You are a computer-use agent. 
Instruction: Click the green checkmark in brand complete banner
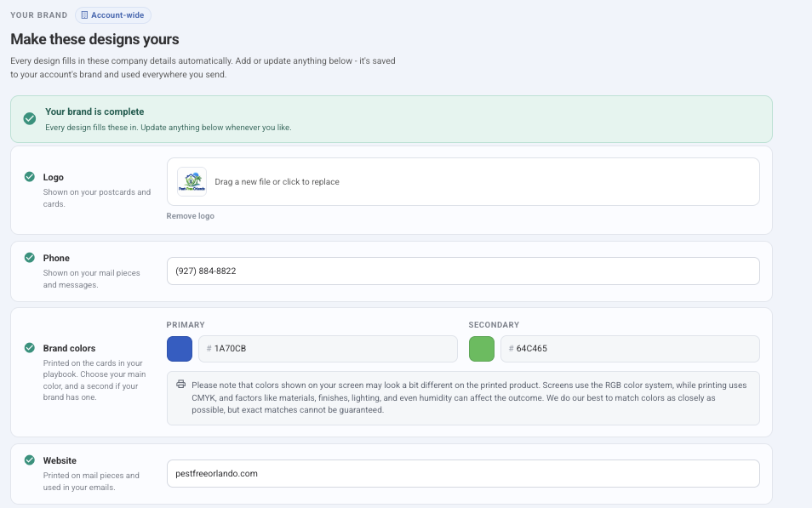30,118
